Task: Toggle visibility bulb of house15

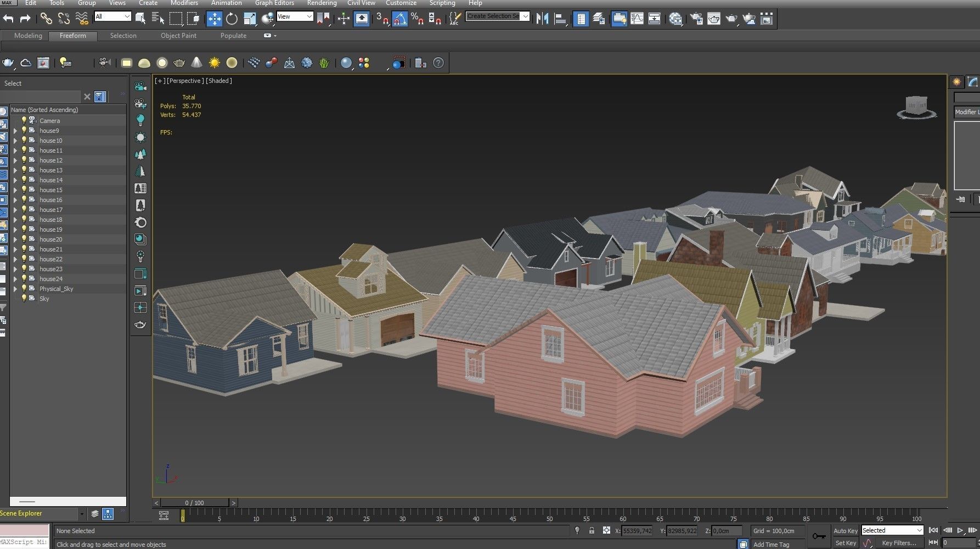Action: click(24, 189)
